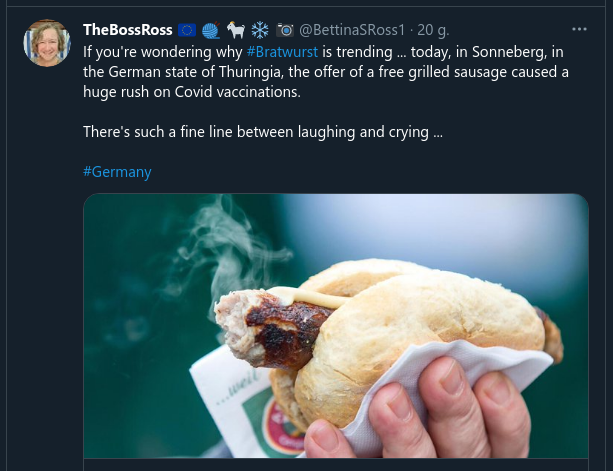The height and width of the screenshot is (471, 613).
Task: Click the "fine line between laughing and crying" sentence
Action: (262, 132)
